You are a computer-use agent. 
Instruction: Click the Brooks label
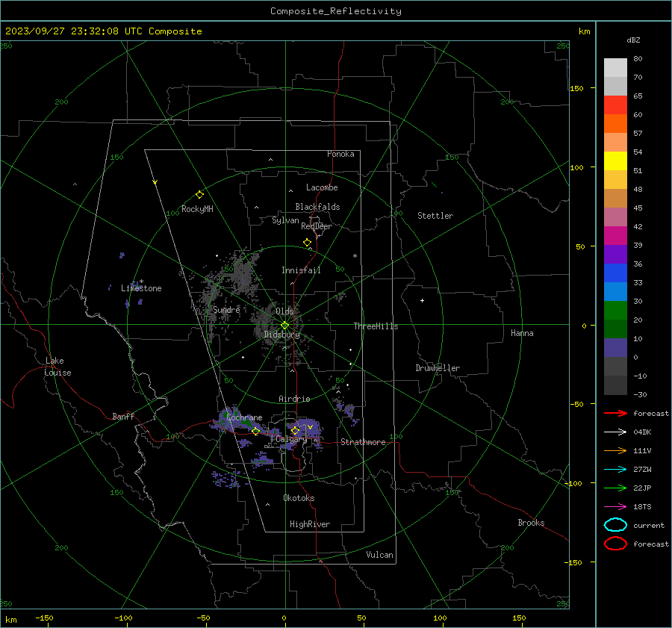coord(531,523)
